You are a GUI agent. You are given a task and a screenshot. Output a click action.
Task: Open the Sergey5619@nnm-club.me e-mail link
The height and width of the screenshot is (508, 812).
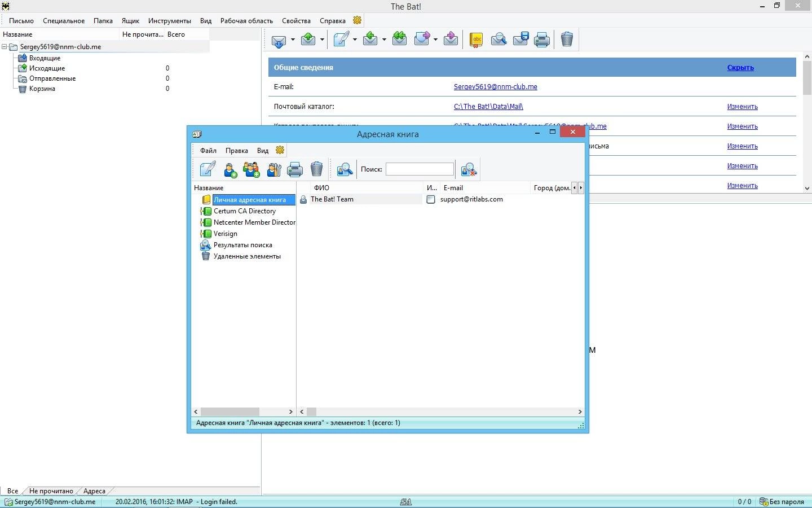pyautogui.click(x=496, y=87)
